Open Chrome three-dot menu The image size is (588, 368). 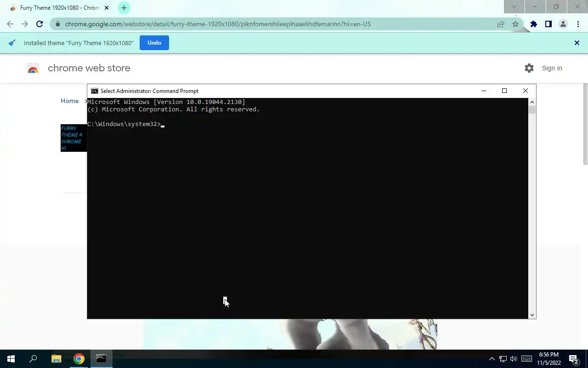click(x=578, y=24)
